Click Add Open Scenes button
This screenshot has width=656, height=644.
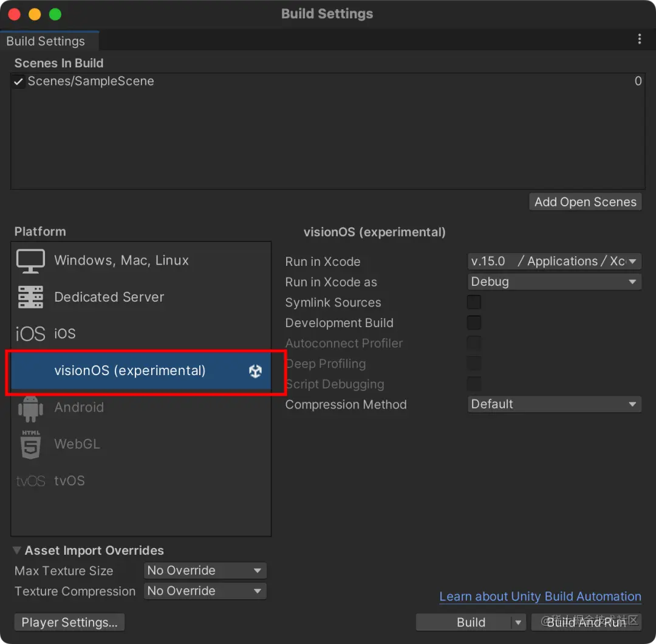(x=585, y=202)
